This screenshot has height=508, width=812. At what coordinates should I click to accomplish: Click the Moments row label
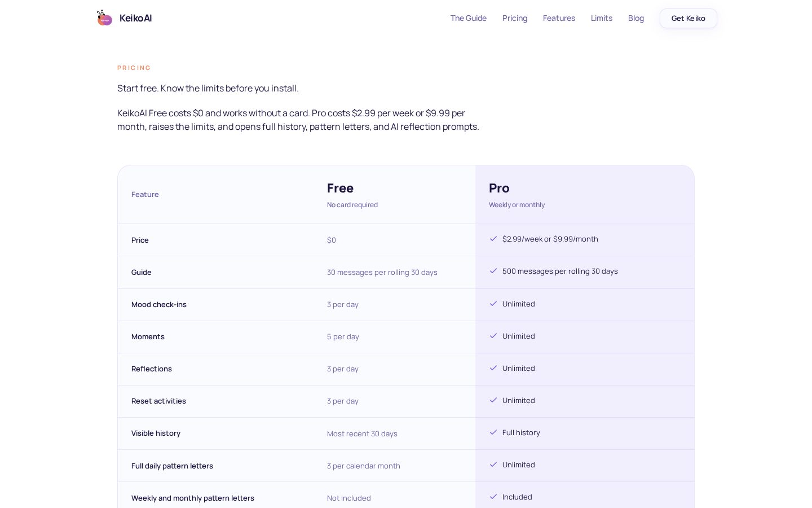point(148,336)
